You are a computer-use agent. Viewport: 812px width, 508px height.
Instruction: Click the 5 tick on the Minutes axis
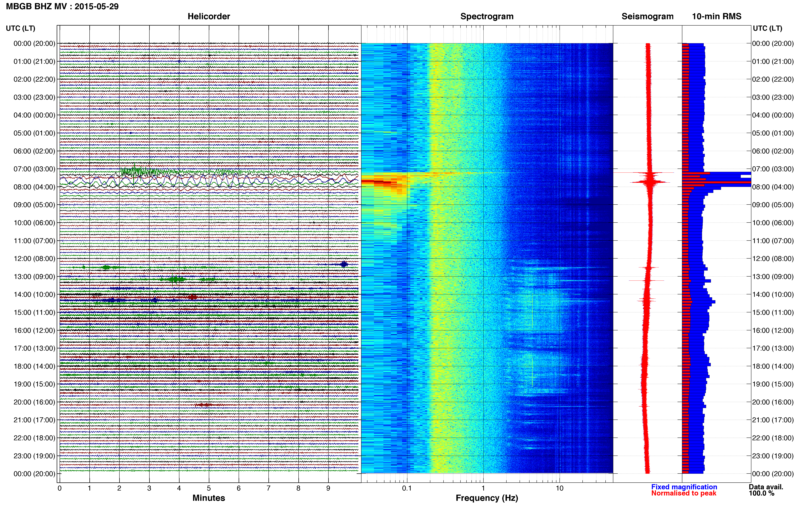pos(209,488)
